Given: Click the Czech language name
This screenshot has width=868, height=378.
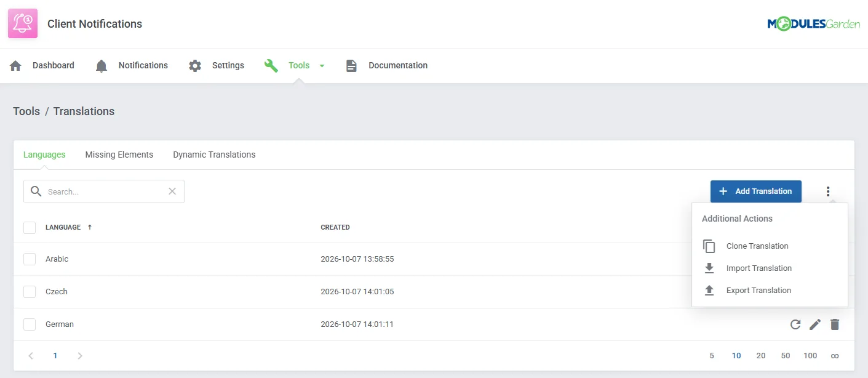Looking at the screenshot, I should coord(57,292).
